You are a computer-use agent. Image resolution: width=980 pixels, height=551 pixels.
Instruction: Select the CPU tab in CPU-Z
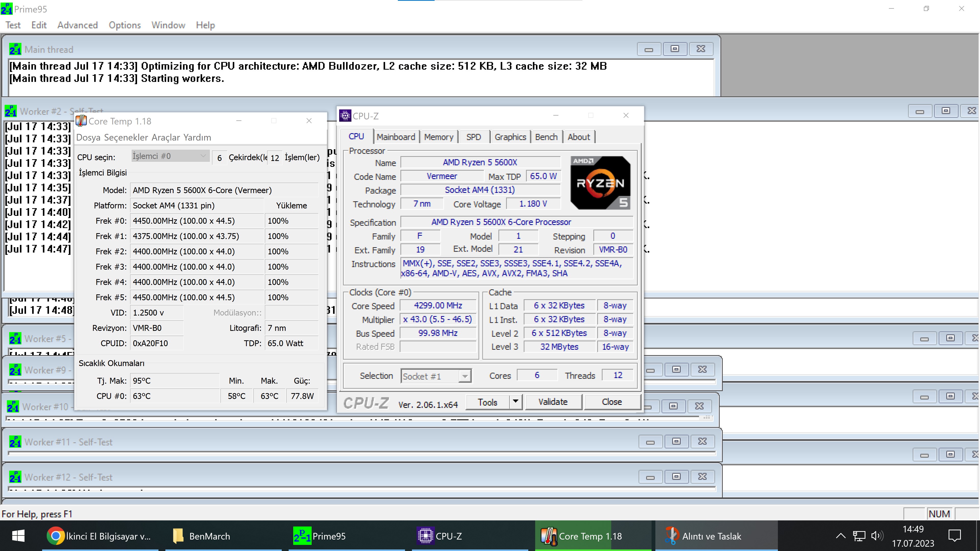coord(356,136)
